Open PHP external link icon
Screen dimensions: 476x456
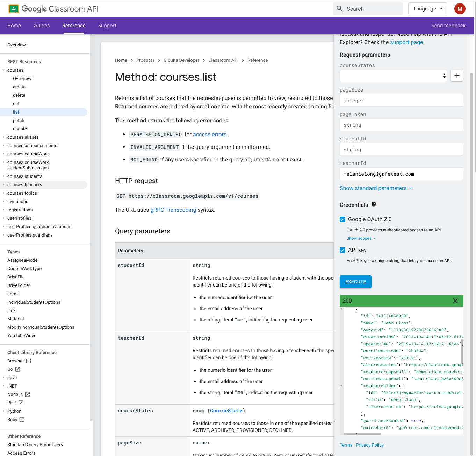coord(21,403)
